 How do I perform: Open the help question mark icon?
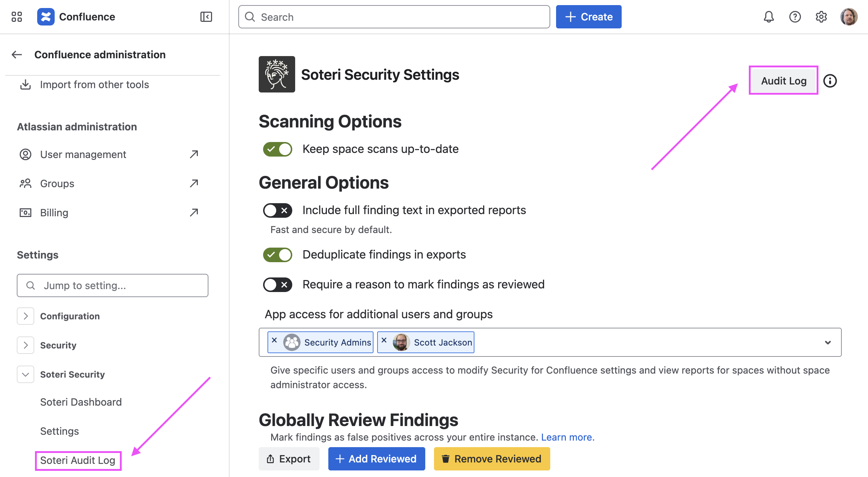[795, 17]
